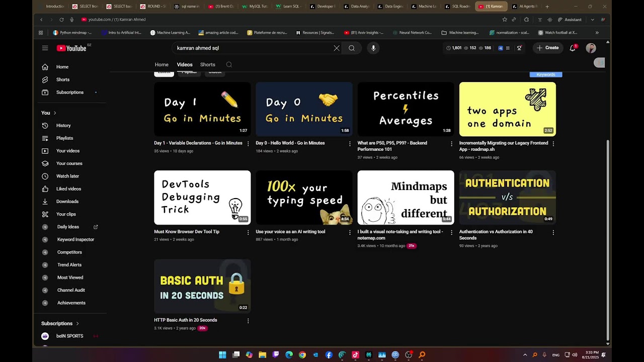Open options for HTTP Basic Auth video
Viewport: 644px width, 362px height.
[x=248, y=321]
